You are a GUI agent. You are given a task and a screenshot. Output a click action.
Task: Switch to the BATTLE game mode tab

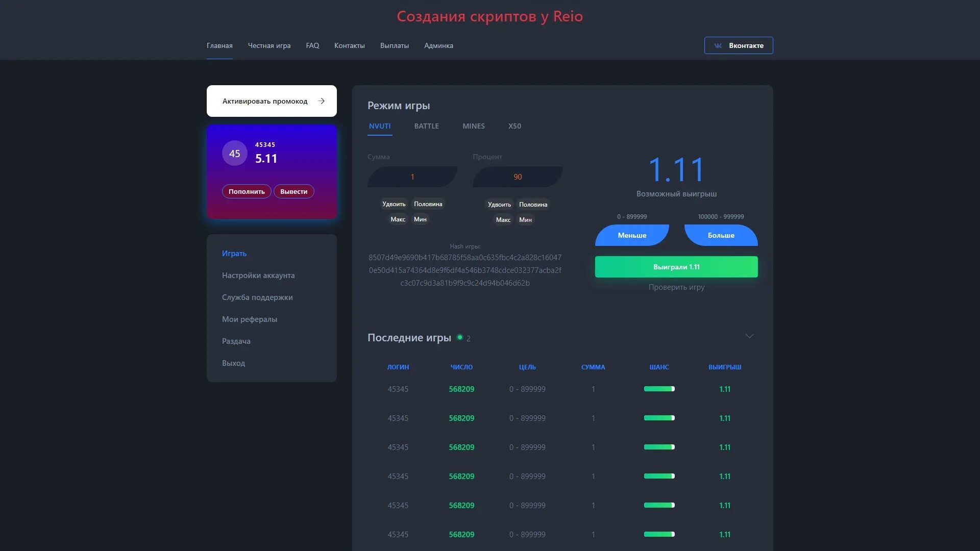(426, 126)
